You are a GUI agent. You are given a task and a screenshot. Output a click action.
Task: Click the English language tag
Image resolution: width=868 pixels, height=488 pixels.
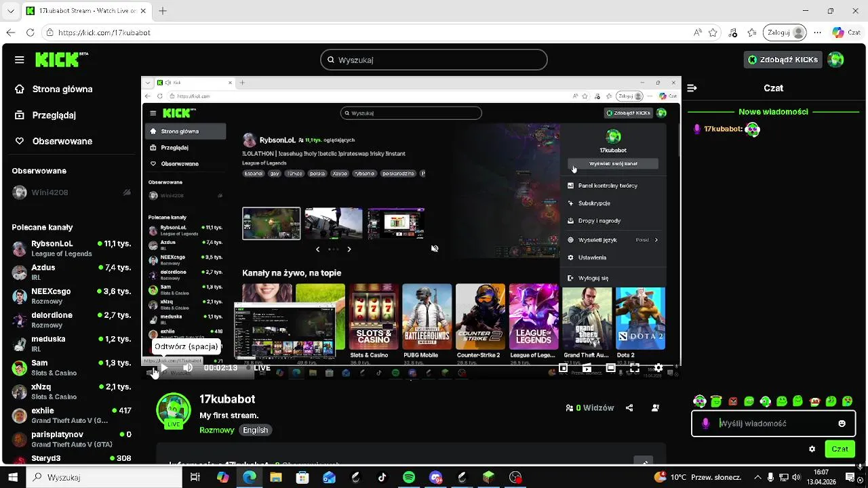point(256,430)
